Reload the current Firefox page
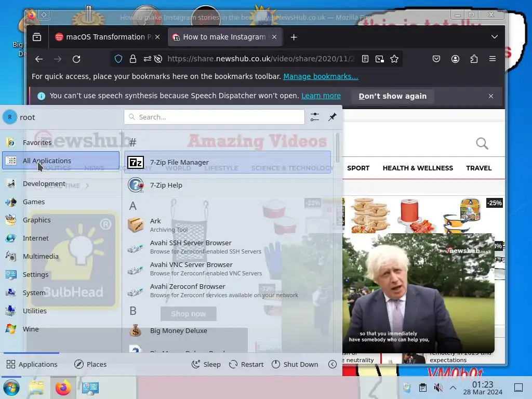The width and height of the screenshot is (532, 399). pyautogui.click(x=76, y=59)
